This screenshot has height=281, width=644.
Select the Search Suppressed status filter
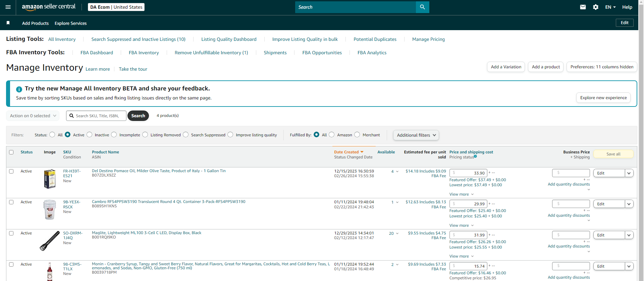pos(185,135)
